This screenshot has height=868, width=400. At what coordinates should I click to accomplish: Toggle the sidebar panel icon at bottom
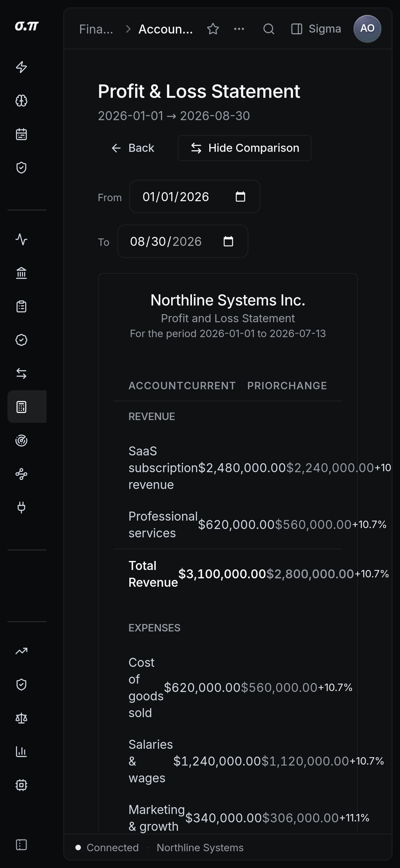tap(21, 845)
